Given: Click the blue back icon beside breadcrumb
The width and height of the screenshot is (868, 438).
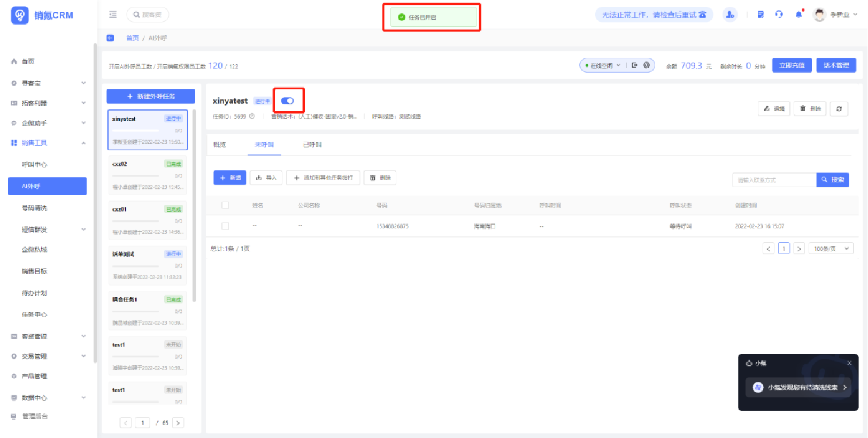Looking at the screenshot, I should click(x=110, y=38).
